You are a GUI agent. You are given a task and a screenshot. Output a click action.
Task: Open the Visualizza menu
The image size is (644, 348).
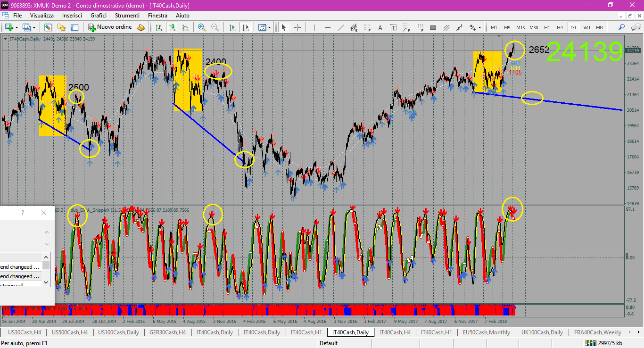click(x=42, y=15)
